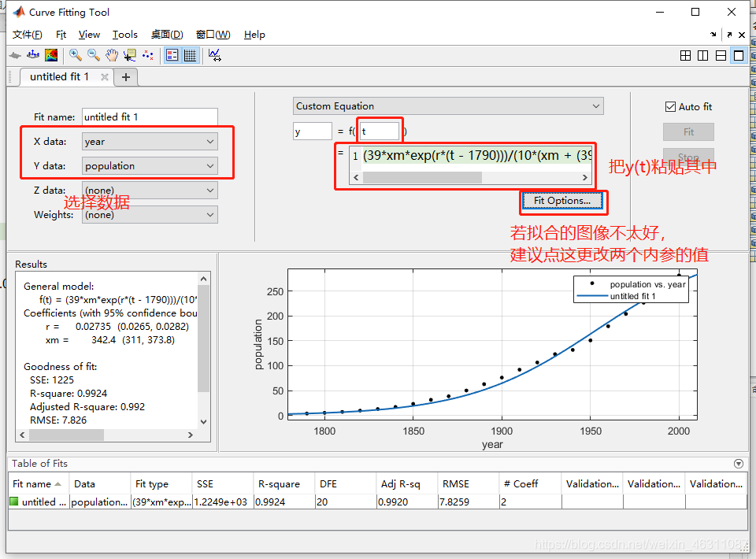This screenshot has width=756, height=559.
Task: Open the Weights dropdown
Action: [150, 215]
